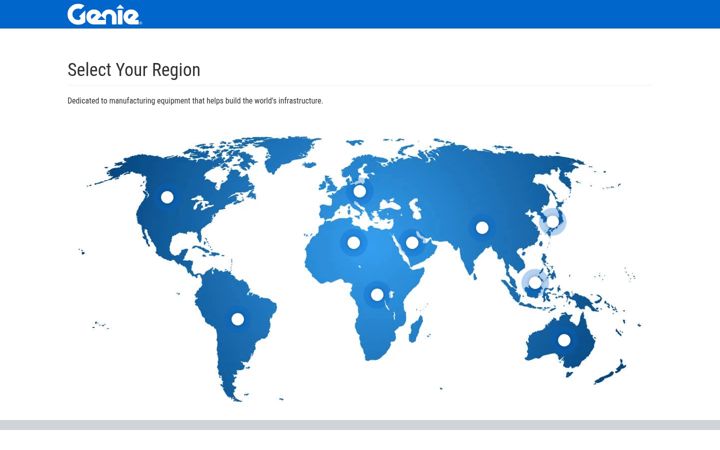Click the "Select Your Region" heading
The height and width of the screenshot is (450, 720).
tap(134, 70)
